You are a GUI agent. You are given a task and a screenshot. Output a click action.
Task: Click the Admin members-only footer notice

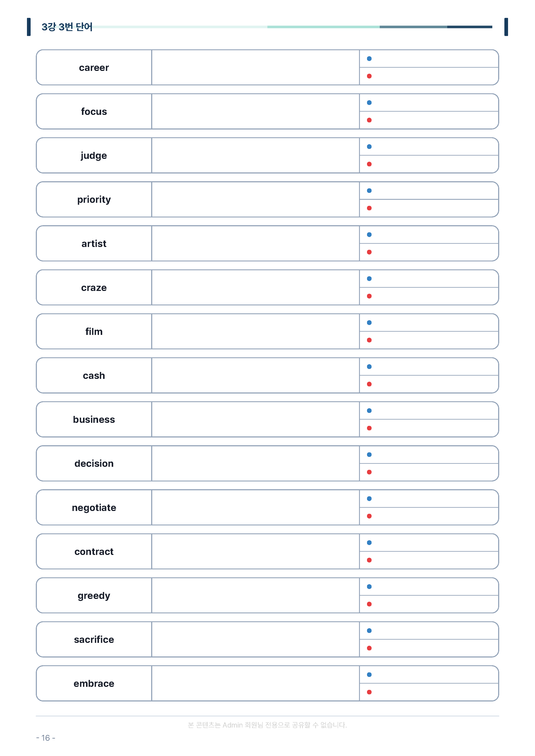pyautogui.click(x=267, y=725)
